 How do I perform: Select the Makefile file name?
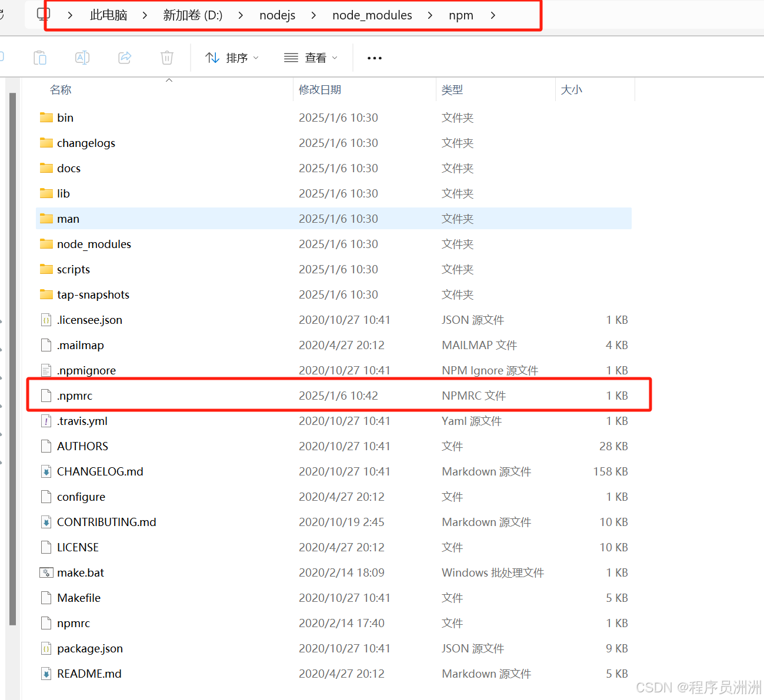[79, 598]
